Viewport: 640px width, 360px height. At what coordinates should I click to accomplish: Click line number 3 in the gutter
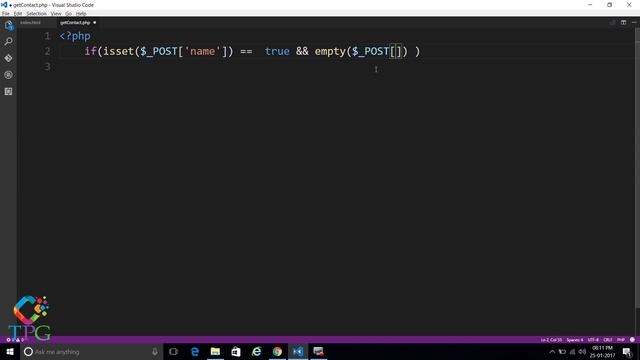pyautogui.click(x=47, y=66)
